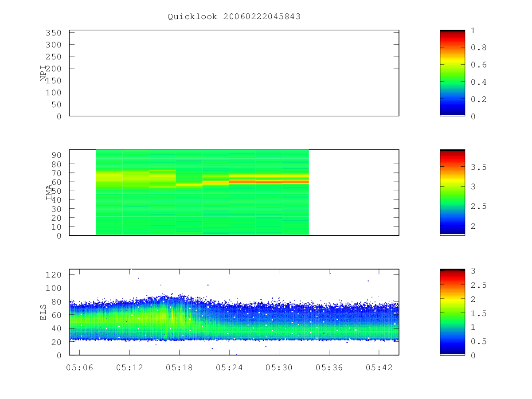Viewport: 532px width, 399px height.
Task: Click the 350 tick on NPI axis
Action: [x=53, y=33]
